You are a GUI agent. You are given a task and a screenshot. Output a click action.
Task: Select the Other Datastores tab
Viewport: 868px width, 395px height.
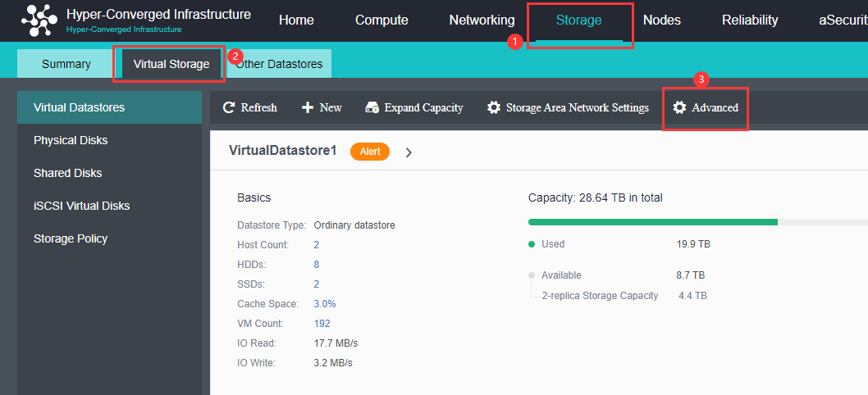pos(279,64)
